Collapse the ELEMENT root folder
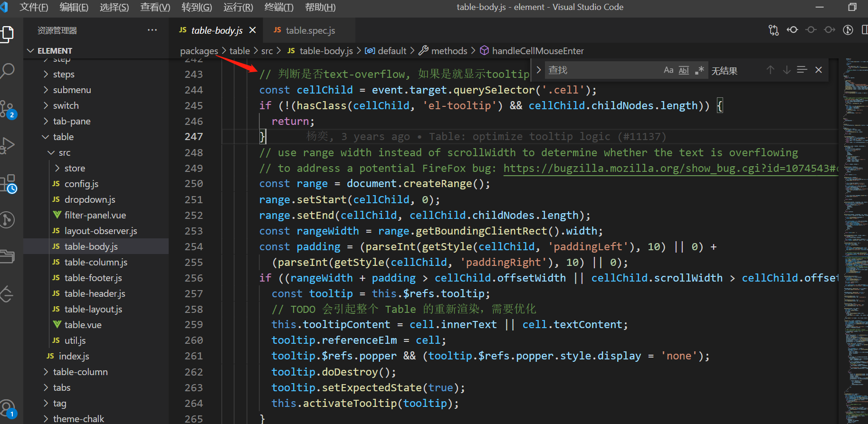Image resolution: width=868 pixels, height=424 pixels. point(96,51)
